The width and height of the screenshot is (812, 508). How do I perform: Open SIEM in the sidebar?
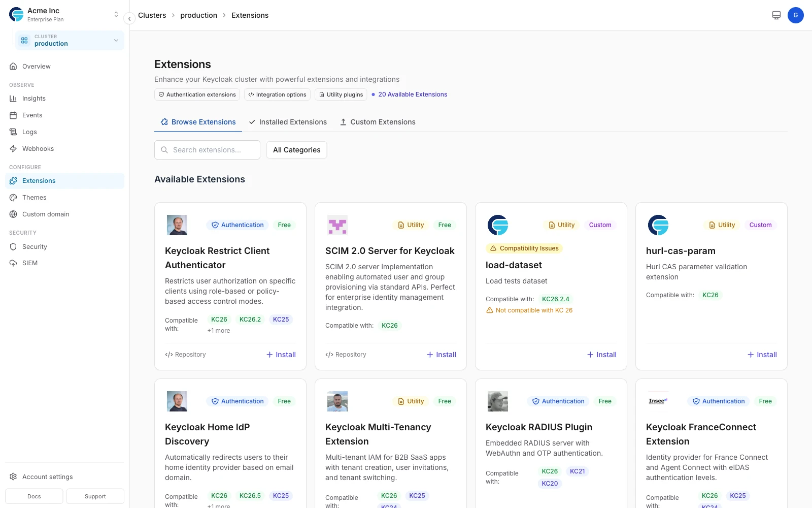click(x=64, y=263)
